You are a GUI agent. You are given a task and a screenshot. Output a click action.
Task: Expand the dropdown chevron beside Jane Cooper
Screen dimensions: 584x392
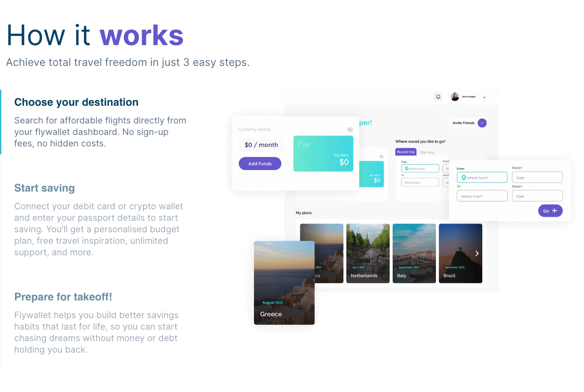click(x=484, y=97)
